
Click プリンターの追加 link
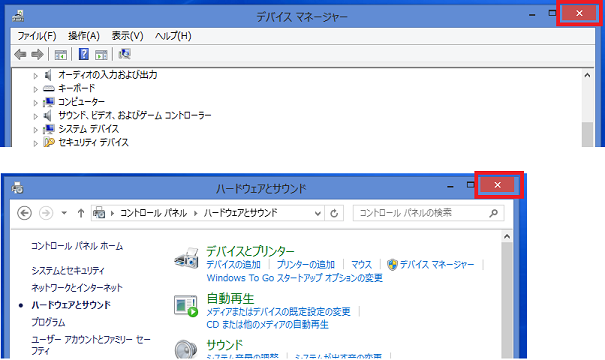tap(305, 265)
